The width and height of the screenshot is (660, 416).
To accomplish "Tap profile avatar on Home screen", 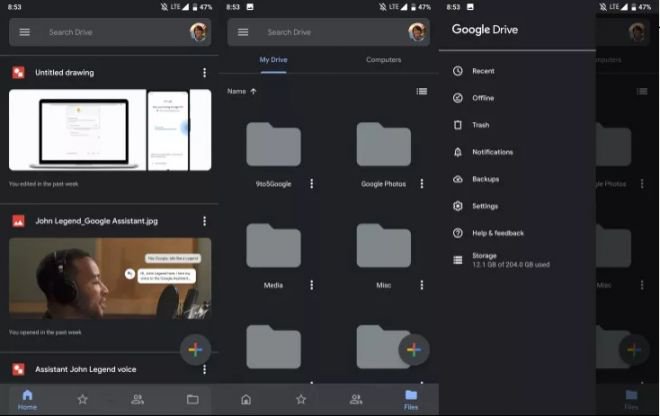I will point(199,32).
